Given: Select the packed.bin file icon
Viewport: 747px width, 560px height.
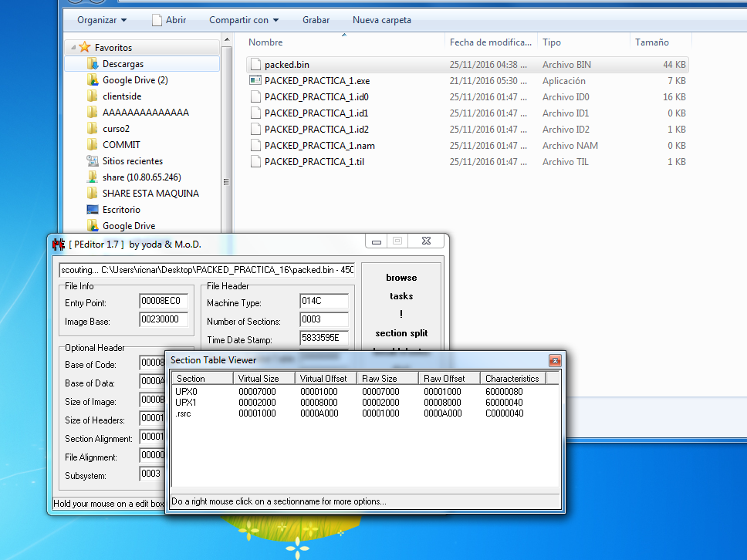Looking at the screenshot, I should coord(255,65).
